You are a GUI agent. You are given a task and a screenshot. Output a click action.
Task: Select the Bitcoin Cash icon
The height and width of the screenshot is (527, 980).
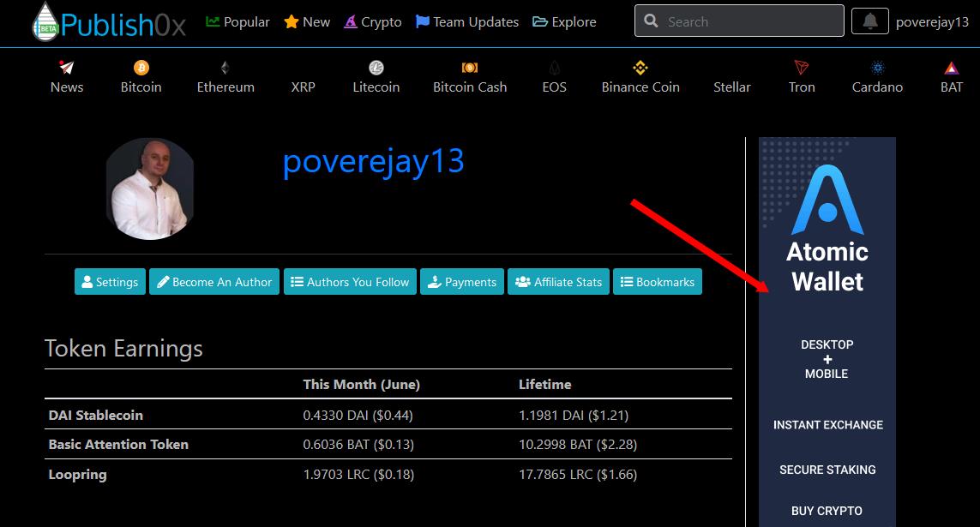point(469,68)
